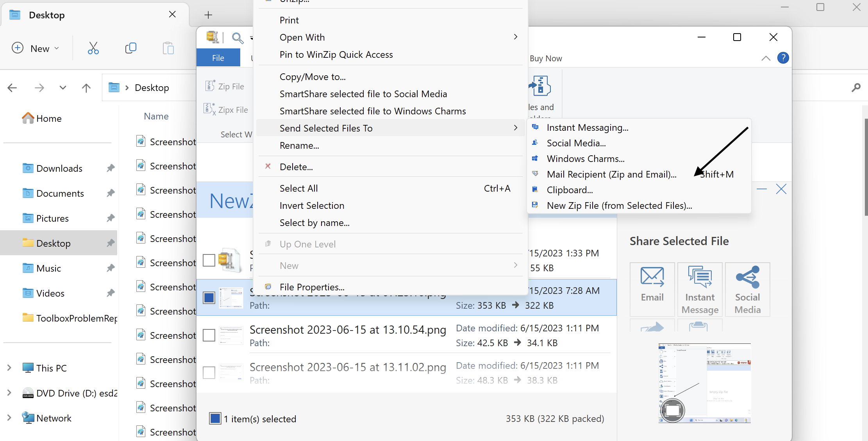Click the Home icon in navigation pane
Image resolution: width=868 pixels, height=441 pixels.
pyautogui.click(x=28, y=118)
